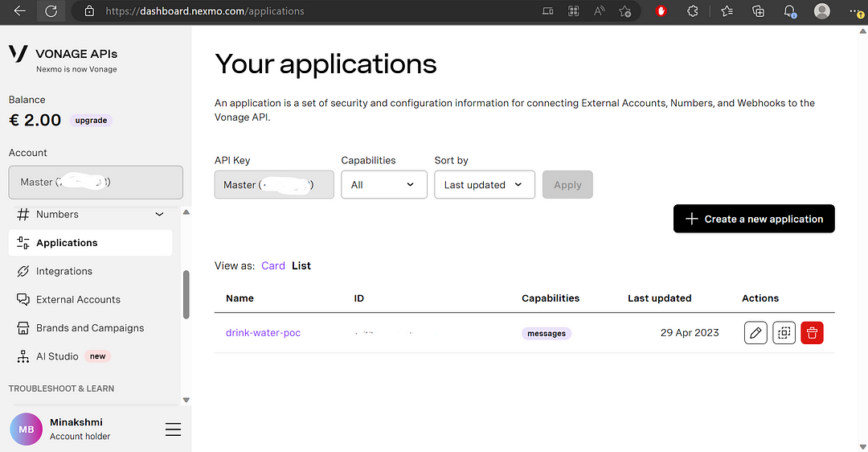Click the square icon between edit and delete
The width and height of the screenshot is (868, 452).
784,333
